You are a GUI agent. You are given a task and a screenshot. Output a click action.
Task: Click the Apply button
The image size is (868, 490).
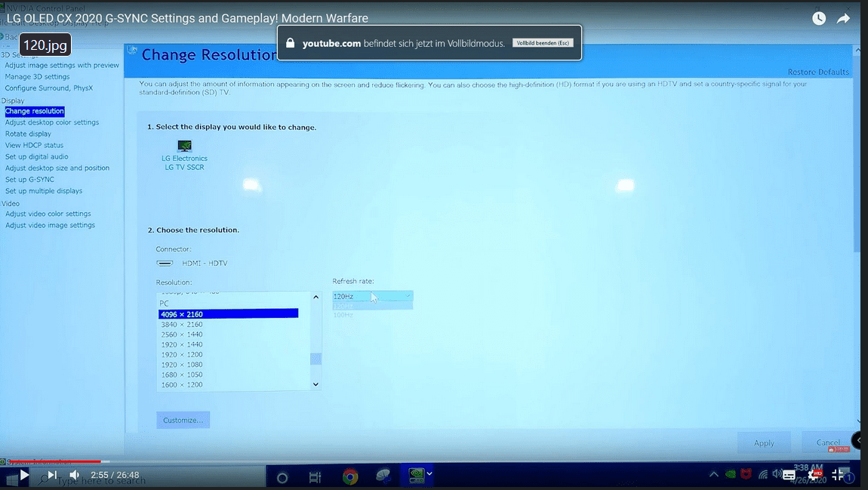click(764, 443)
